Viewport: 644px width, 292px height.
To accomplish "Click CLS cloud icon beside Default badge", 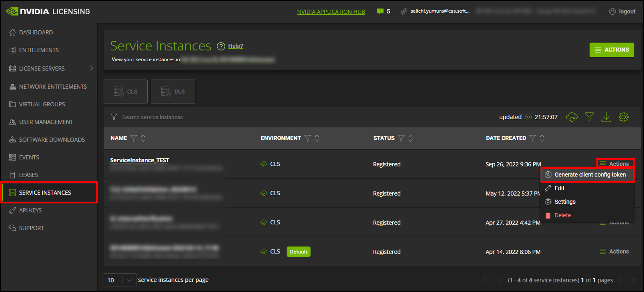I will (264, 252).
